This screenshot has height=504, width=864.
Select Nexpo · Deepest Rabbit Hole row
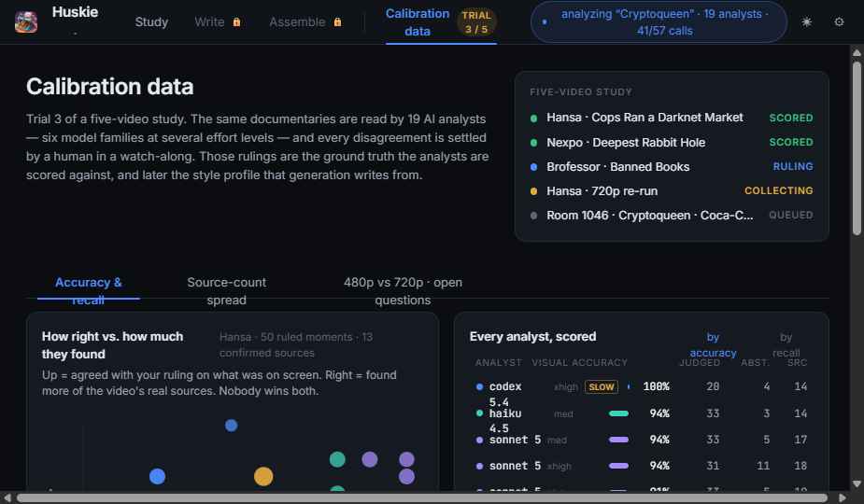click(x=672, y=142)
